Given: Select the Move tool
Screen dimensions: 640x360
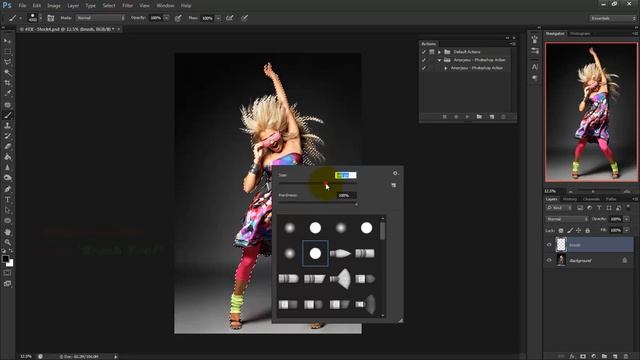Looking at the screenshot, I should point(7,41).
